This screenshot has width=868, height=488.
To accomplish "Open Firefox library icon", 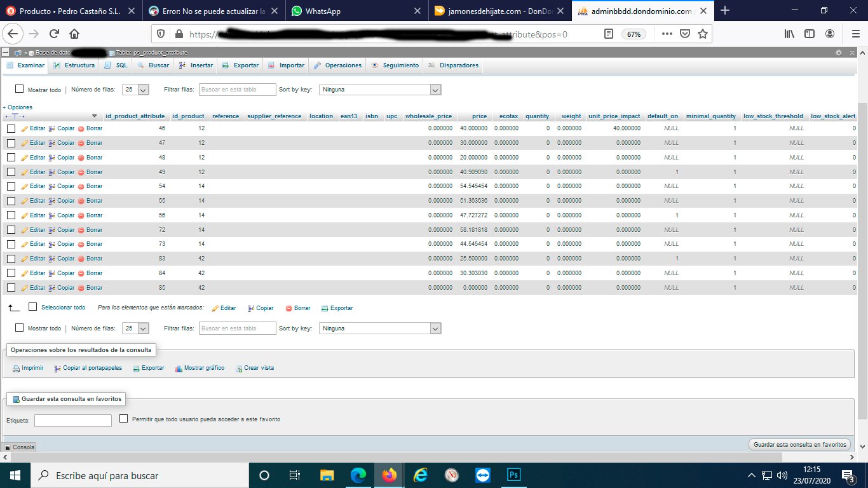I will pyautogui.click(x=789, y=34).
